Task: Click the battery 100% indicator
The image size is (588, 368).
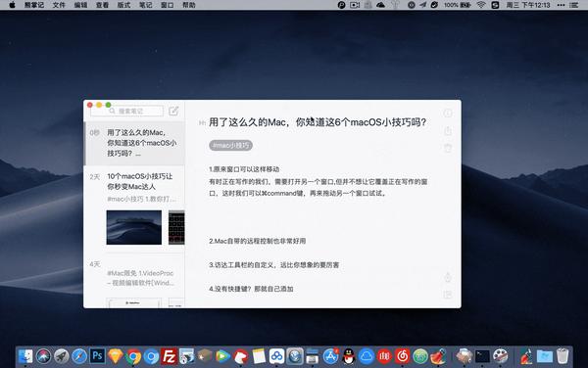Action: [458, 5]
